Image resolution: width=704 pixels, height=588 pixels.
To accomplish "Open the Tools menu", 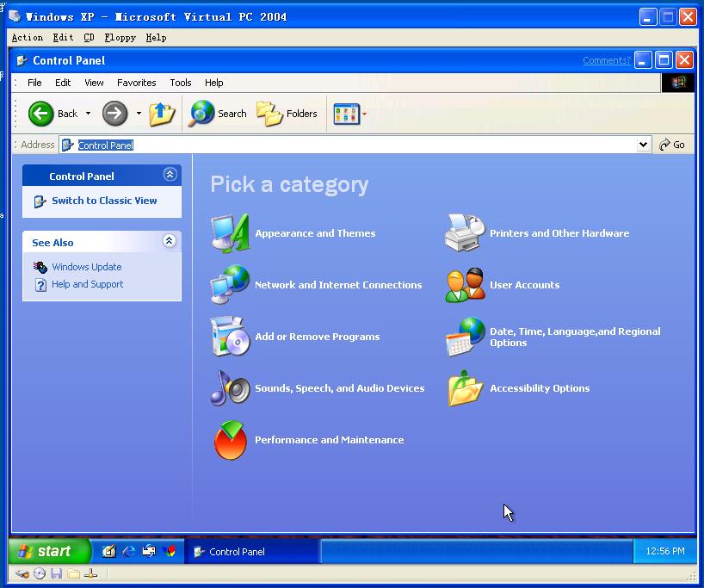I will (x=181, y=83).
